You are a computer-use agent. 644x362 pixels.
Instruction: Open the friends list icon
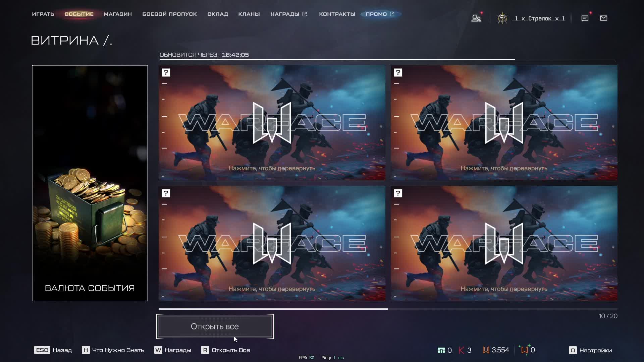476,18
